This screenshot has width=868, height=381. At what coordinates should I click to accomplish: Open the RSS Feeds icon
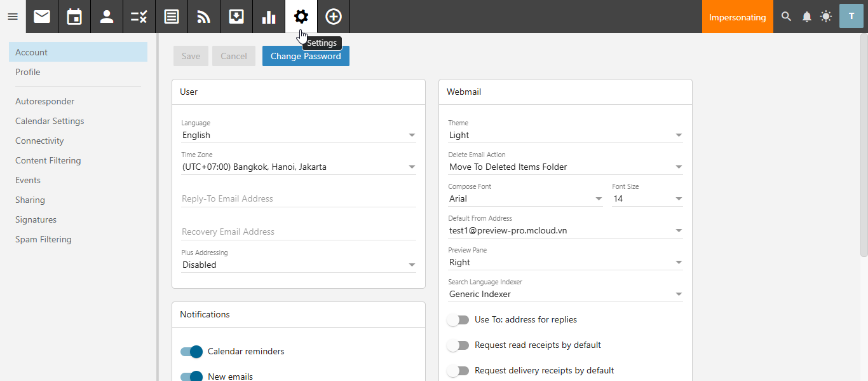(x=204, y=17)
